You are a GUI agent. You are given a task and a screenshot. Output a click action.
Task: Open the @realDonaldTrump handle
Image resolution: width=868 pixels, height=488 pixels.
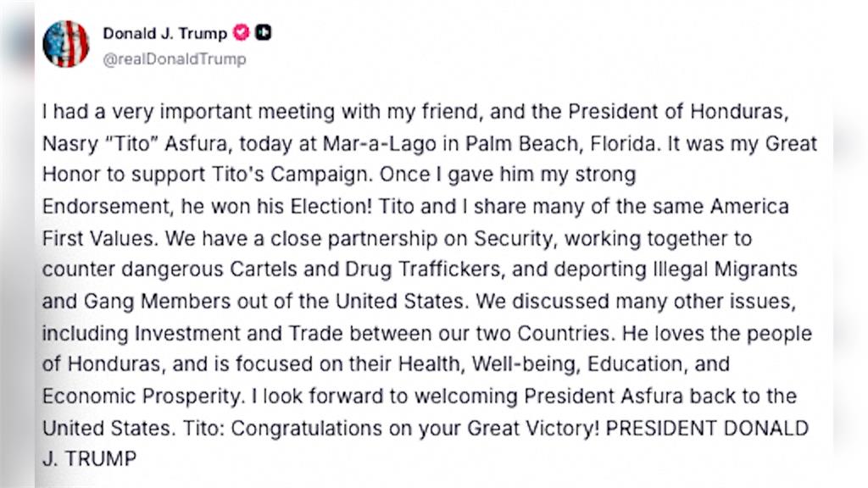tap(175, 59)
